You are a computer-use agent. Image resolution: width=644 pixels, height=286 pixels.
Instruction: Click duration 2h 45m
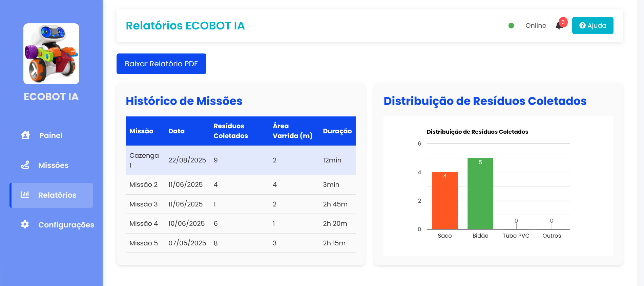click(x=335, y=204)
